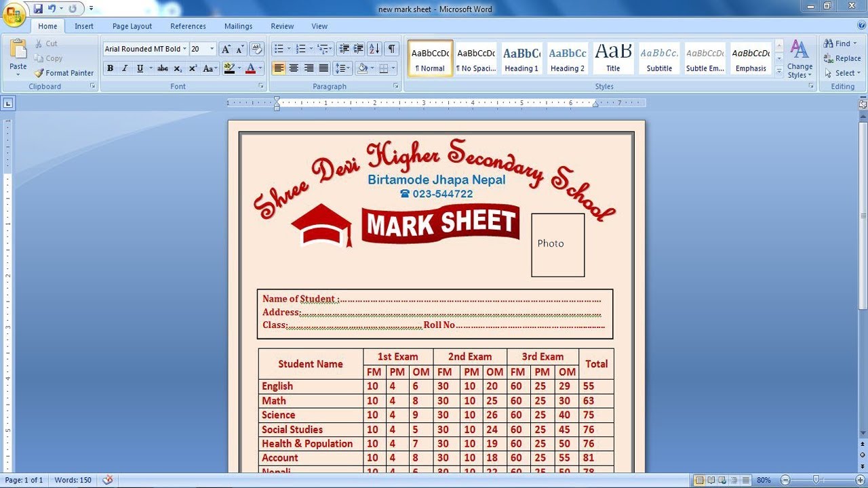Switch to the Insert tab
868x488 pixels.
coord(84,26)
